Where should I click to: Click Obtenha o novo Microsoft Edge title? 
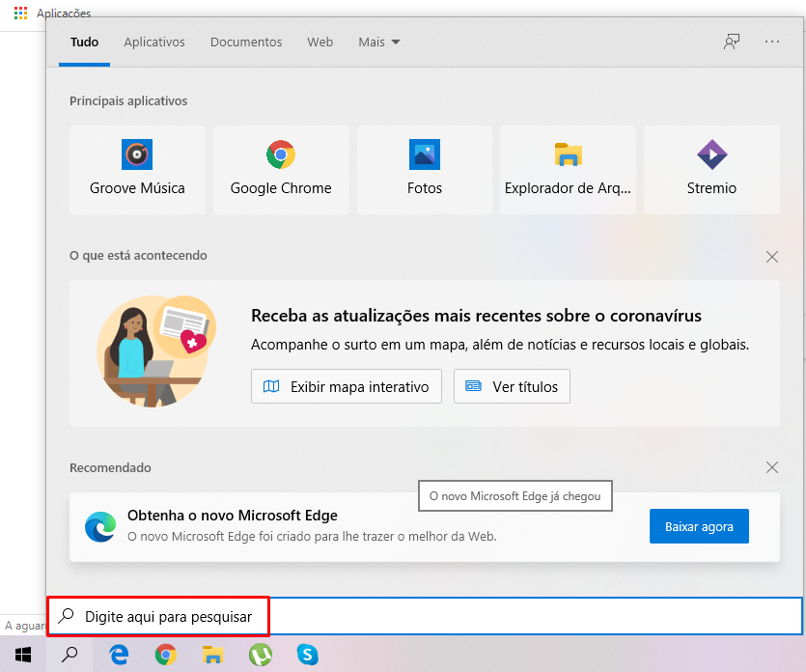pos(233,516)
